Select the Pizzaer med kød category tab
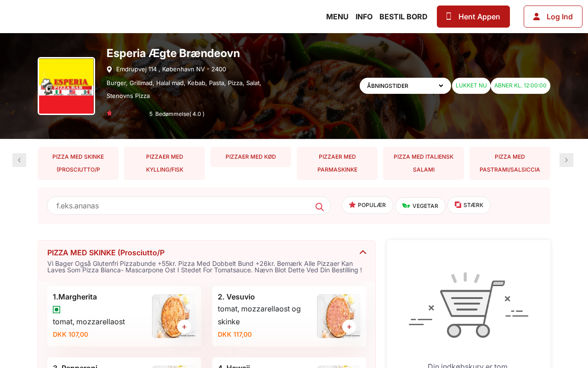Screen dimensions: 588x368 (251, 157)
